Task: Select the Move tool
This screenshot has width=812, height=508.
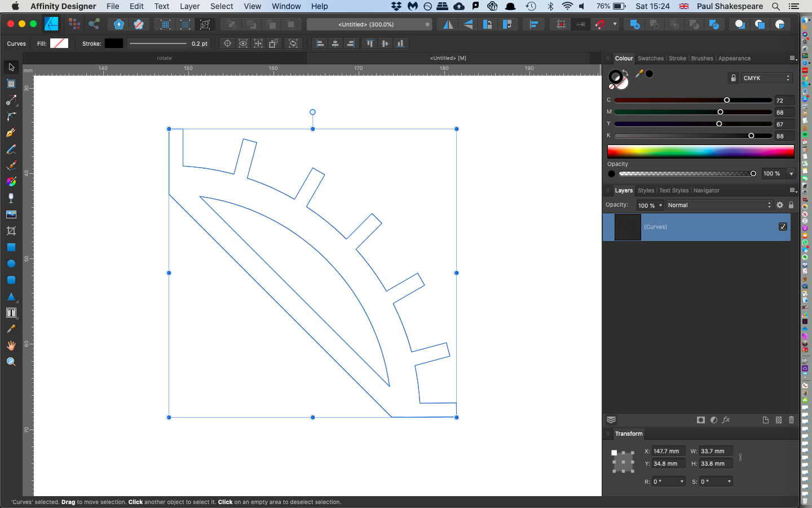Action: pos(11,67)
